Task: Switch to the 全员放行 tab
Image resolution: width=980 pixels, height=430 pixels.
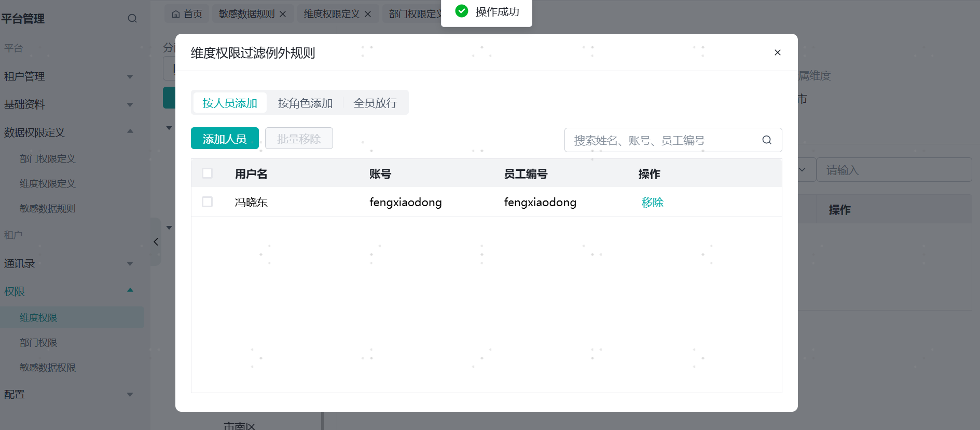Action: point(375,103)
